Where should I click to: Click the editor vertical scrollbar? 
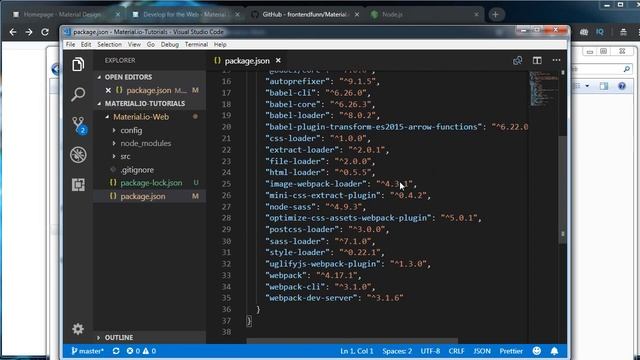(563, 190)
